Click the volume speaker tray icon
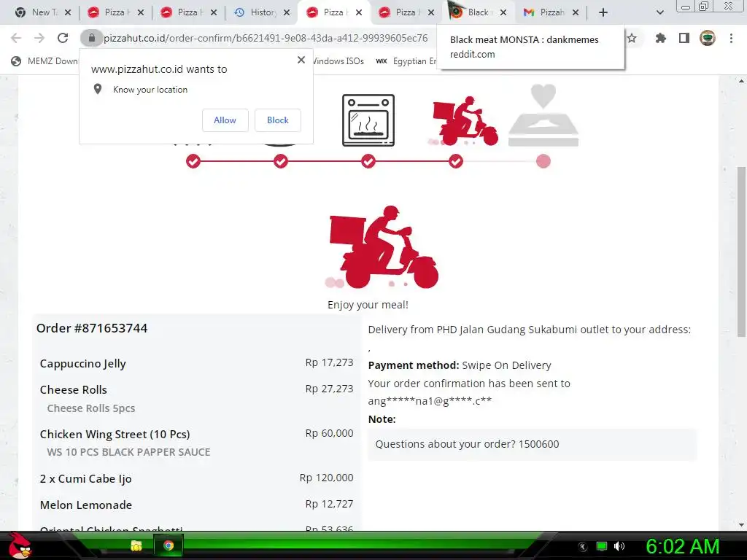This screenshot has height=560, width=747. pyautogui.click(x=619, y=546)
